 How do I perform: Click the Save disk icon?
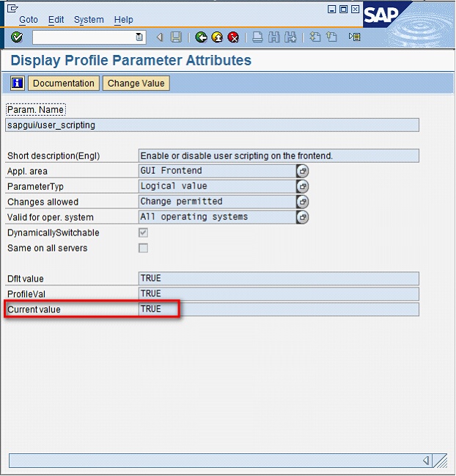pyautogui.click(x=176, y=37)
